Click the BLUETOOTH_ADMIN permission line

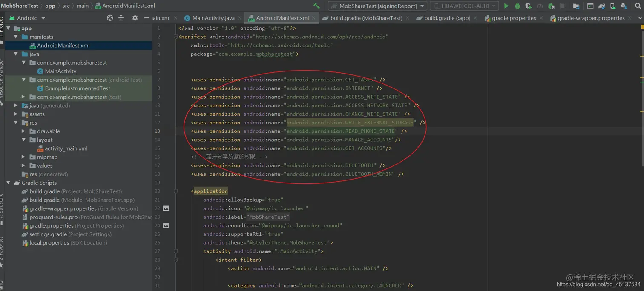coord(297,174)
